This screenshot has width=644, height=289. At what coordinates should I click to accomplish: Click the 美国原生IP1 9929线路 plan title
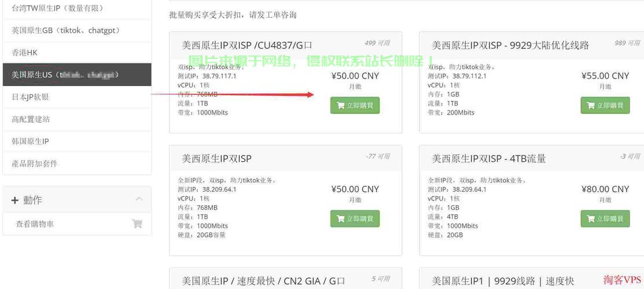(x=503, y=281)
